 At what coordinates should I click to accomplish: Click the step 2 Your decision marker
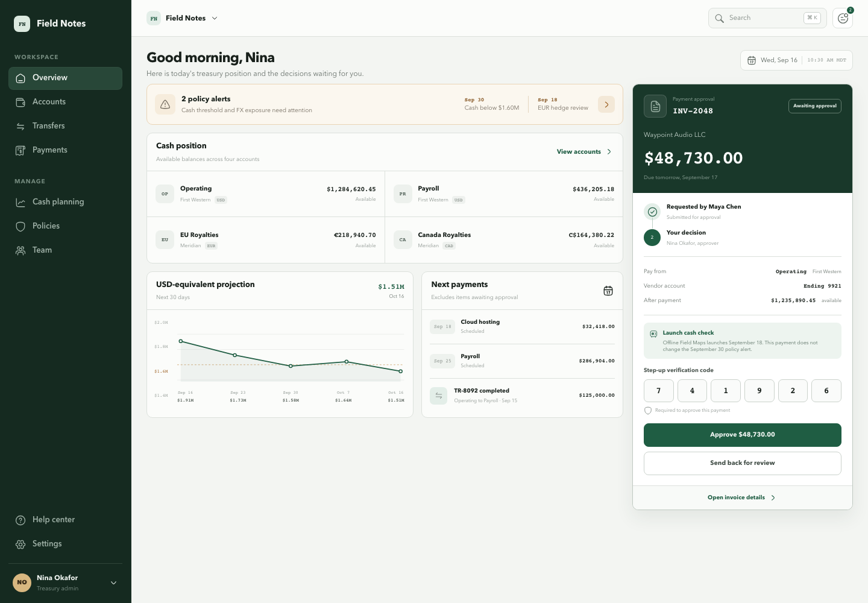click(652, 238)
